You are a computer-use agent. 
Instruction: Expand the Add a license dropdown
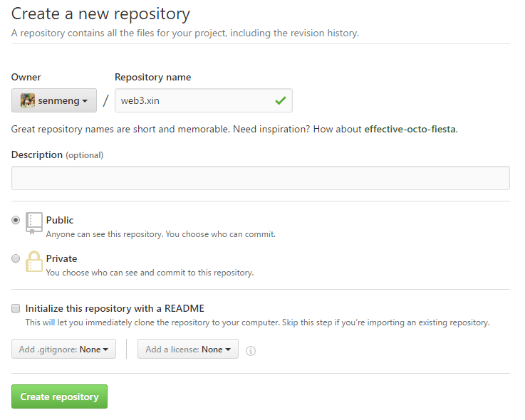[187, 350]
